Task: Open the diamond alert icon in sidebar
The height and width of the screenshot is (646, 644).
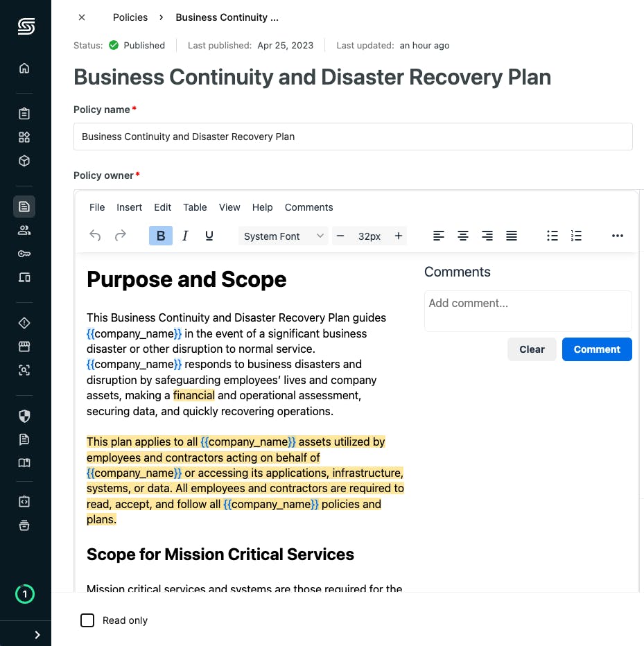Action: (24, 323)
